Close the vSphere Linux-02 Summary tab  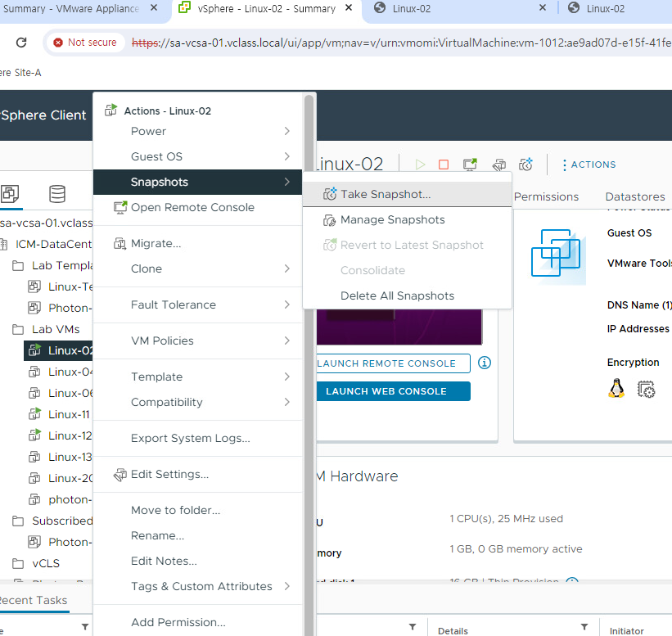(x=349, y=7)
